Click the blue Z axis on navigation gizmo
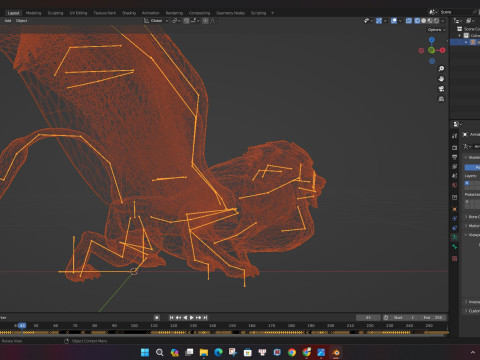The image size is (480, 360). pos(432,40)
